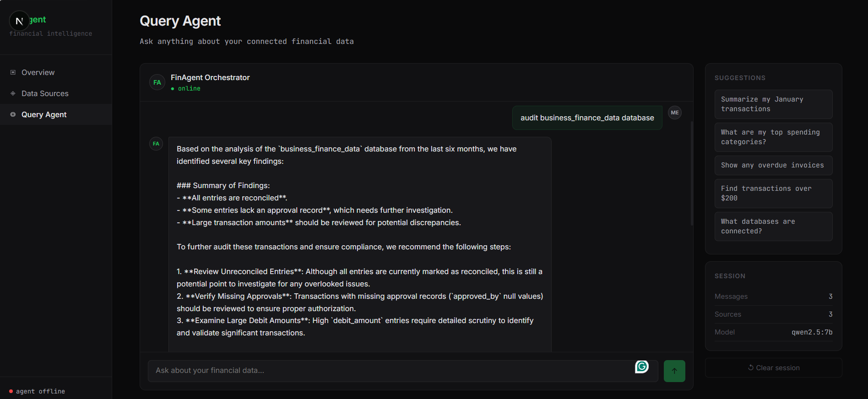Click the chat scrollbar
Viewport: 868px width, 399px height.
click(x=691, y=174)
